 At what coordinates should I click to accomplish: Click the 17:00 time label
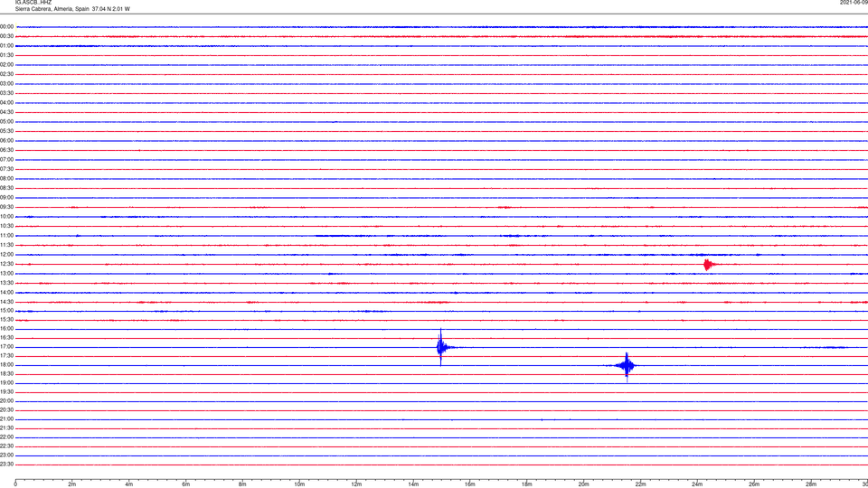[6, 347]
